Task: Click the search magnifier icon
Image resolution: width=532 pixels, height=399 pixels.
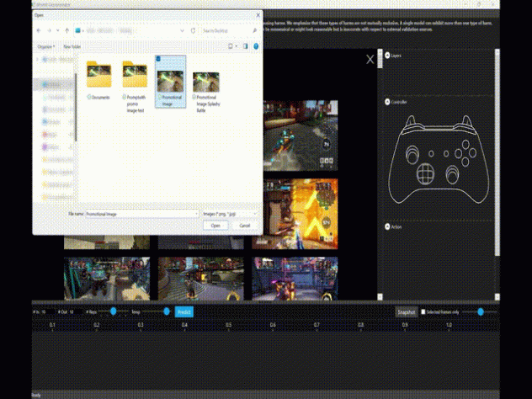Action: tap(255, 30)
